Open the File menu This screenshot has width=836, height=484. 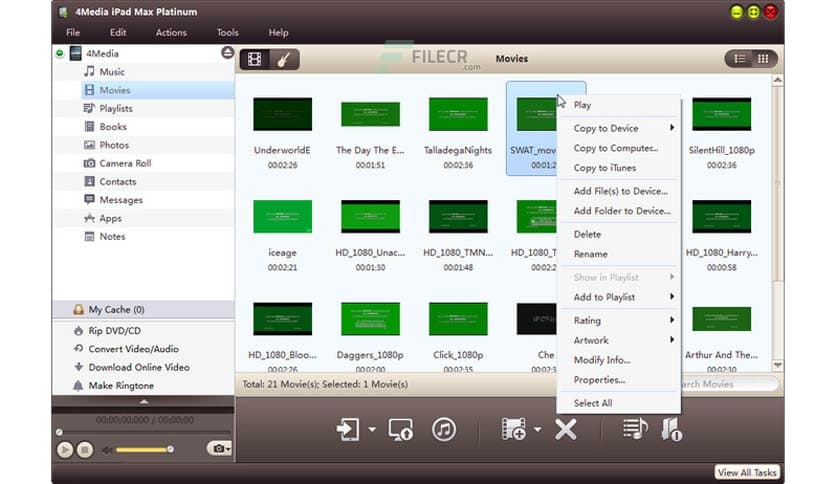(73, 33)
